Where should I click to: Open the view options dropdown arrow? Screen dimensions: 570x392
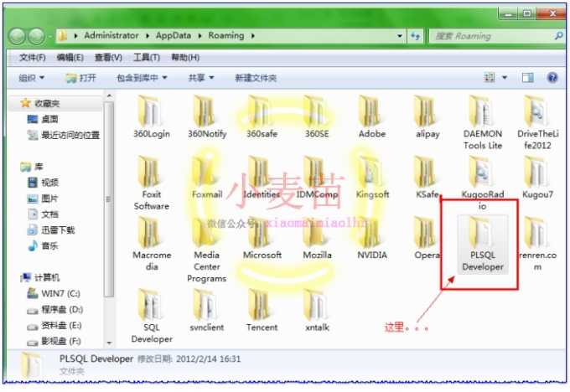click(x=505, y=77)
